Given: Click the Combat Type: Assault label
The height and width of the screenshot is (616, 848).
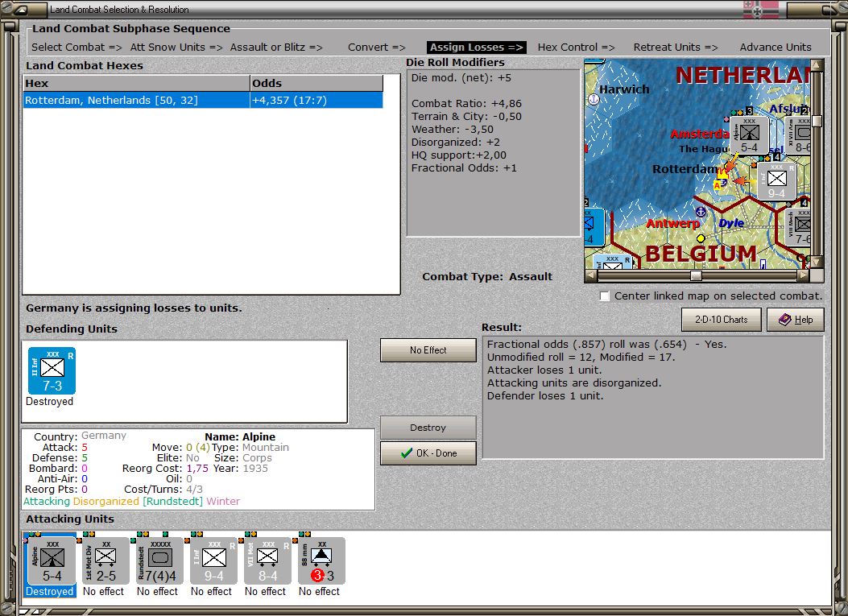Looking at the screenshot, I should [x=486, y=276].
